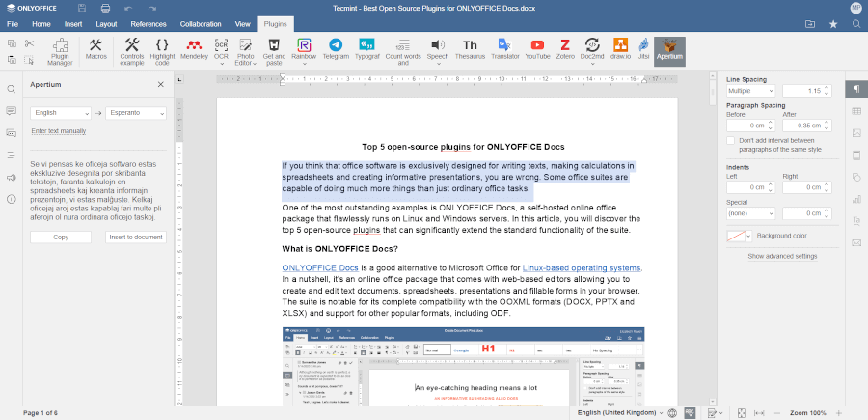Switch to the Home tab
868x420 pixels.
pyautogui.click(x=41, y=24)
